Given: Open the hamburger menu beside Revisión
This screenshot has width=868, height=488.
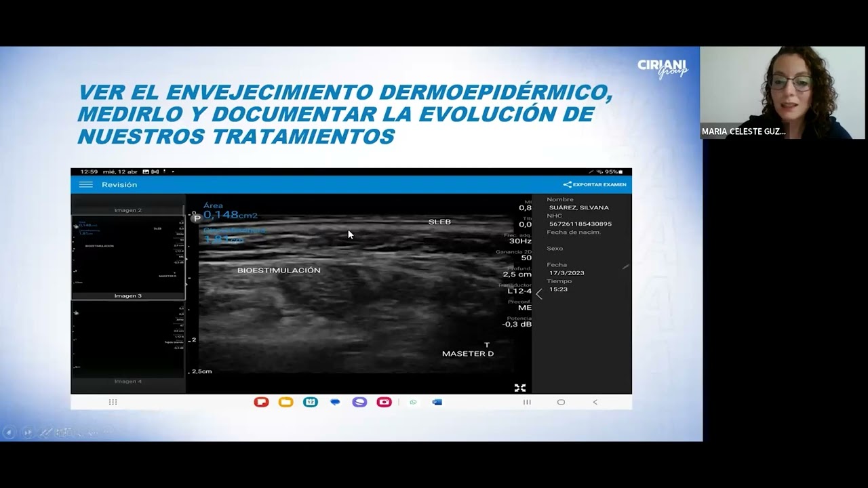Looking at the screenshot, I should pyautogui.click(x=85, y=184).
